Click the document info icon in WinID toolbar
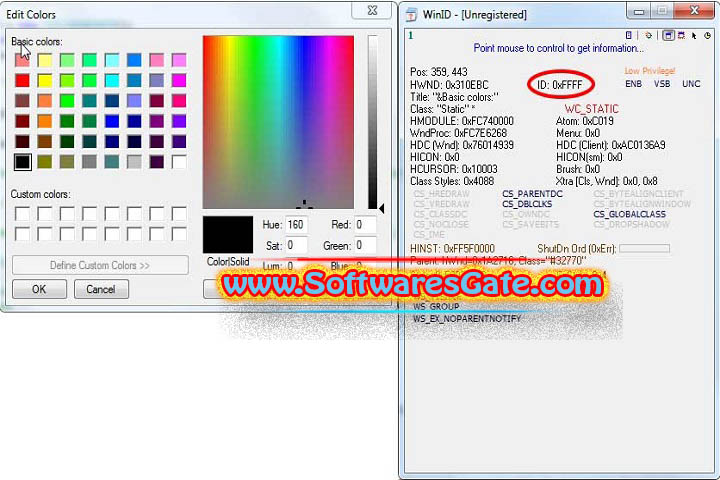 629,35
